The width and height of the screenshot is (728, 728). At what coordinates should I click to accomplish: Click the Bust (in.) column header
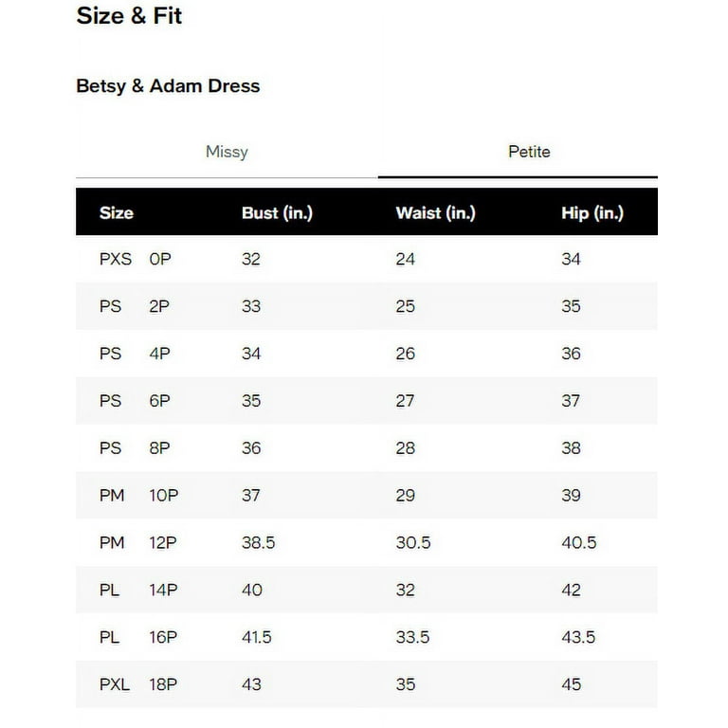click(x=277, y=212)
